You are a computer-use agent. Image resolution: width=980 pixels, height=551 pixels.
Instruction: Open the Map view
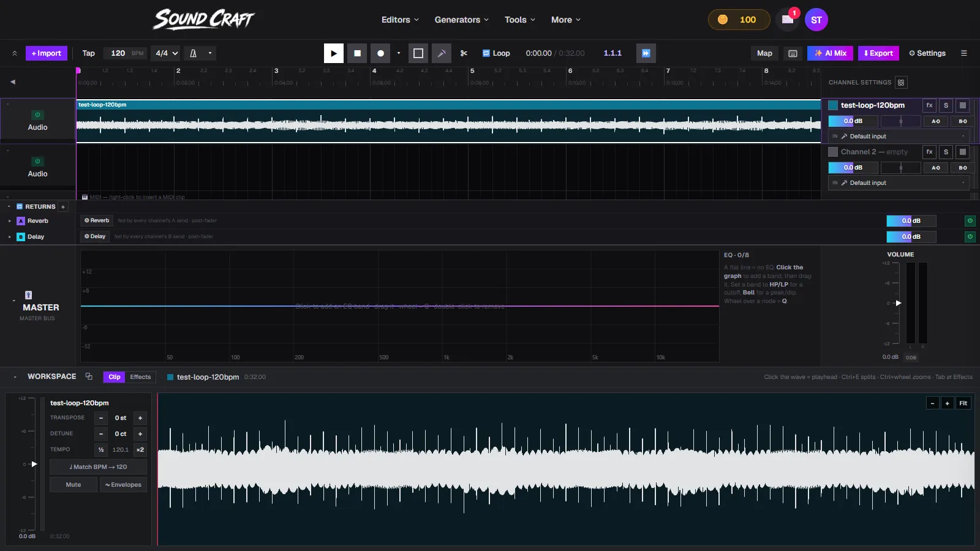764,53
